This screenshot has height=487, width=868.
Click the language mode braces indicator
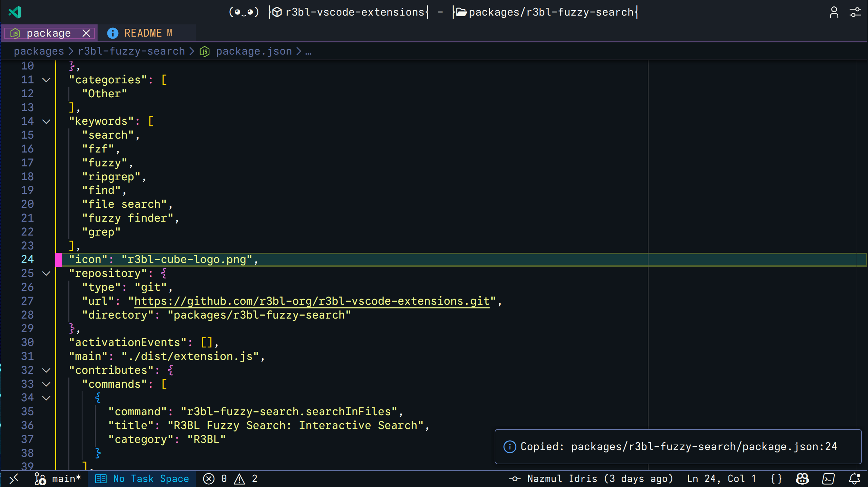776,479
